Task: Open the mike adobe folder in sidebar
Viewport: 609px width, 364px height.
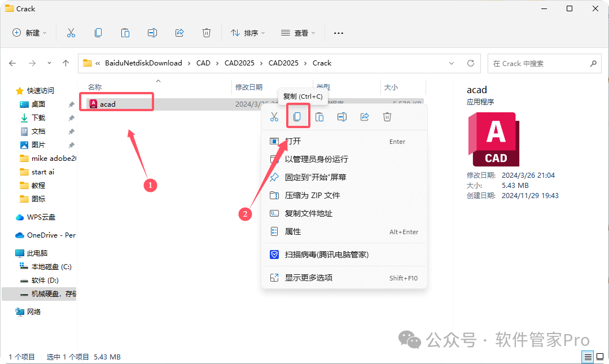Action: pyautogui.click(x=48, y=159)
